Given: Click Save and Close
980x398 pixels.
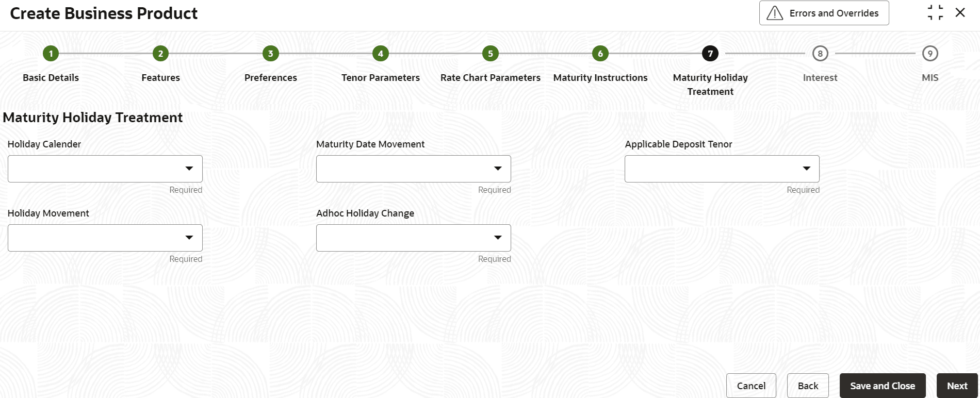Looking at the screenshot, I should click(x=883, y=386).
